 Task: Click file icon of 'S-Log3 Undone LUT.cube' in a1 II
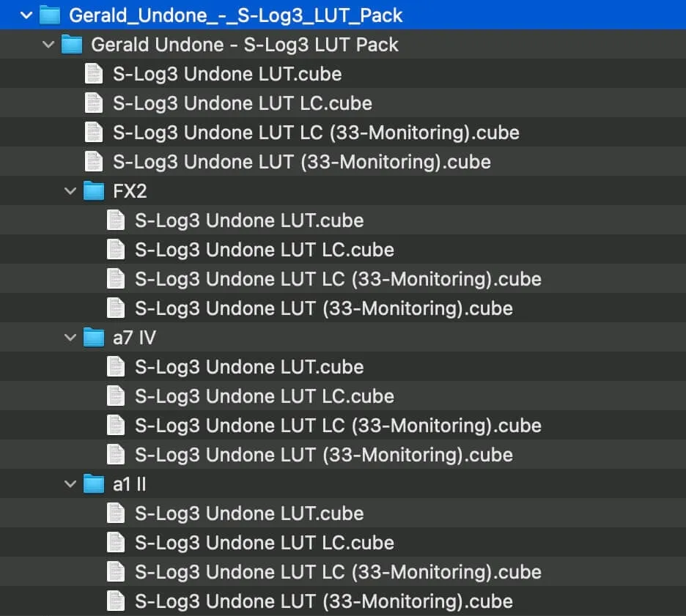point(115,513)
